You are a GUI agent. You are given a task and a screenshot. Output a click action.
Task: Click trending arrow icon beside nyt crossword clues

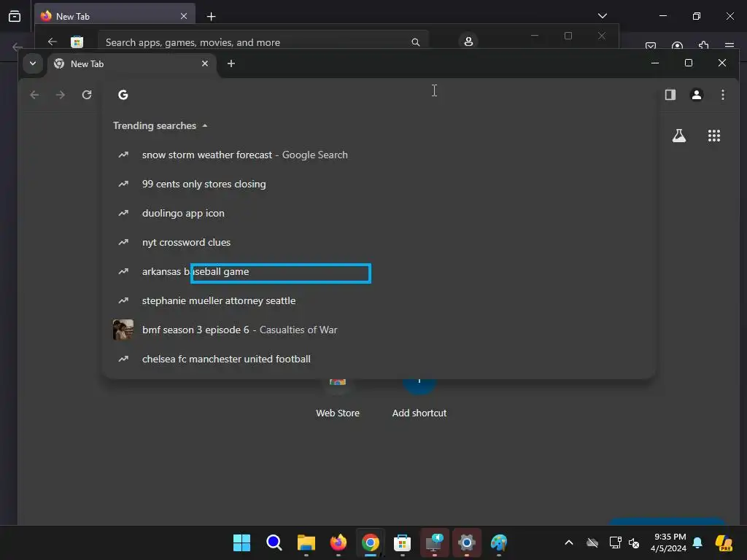(123, 242)
